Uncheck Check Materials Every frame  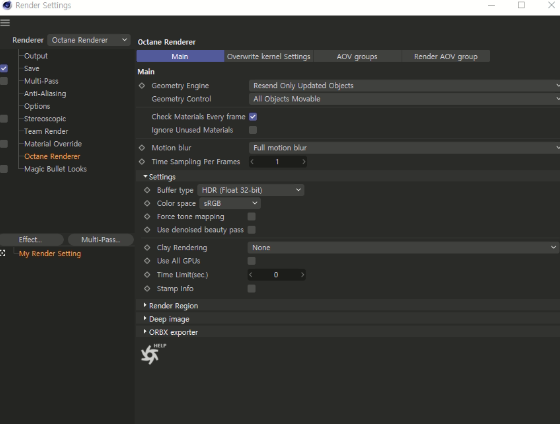pyautogui.click(x=253, y=117)
